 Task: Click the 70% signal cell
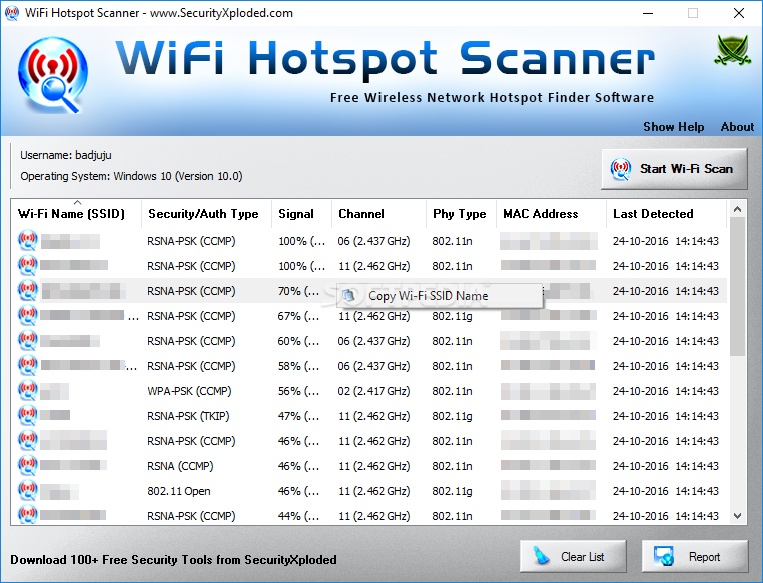tap(298, 291)
